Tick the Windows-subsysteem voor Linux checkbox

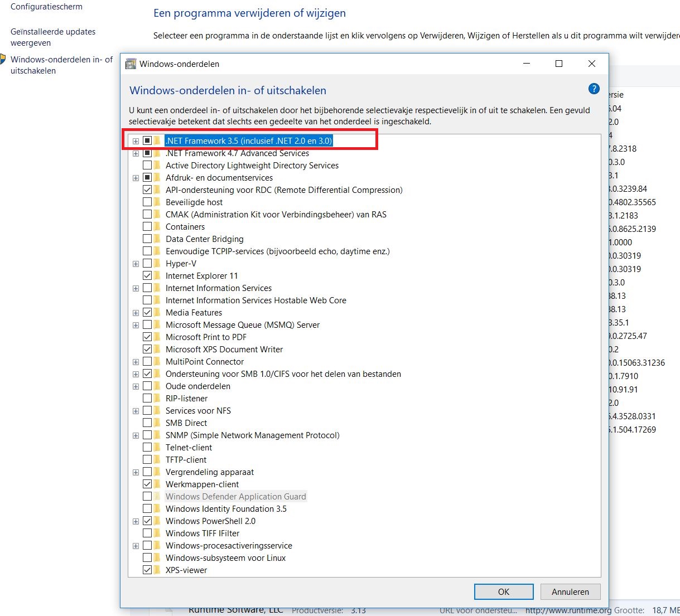147,558
